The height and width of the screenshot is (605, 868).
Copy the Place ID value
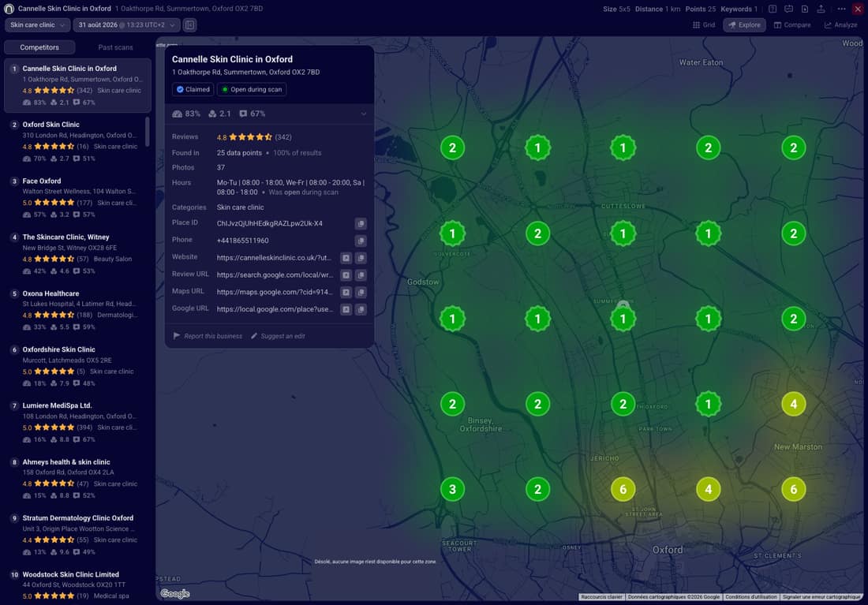(361, 224)
